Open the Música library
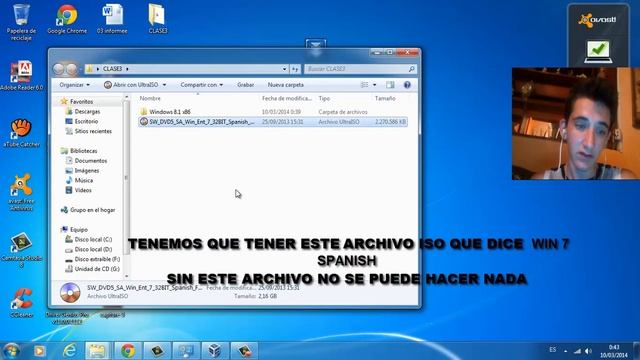Image resolution: width=640 pixels, height=360 pixels. (84, 180)
